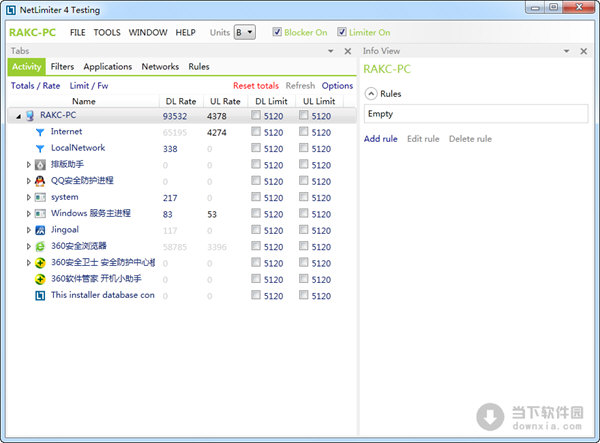Switch to the Filters tab
Viewport: 600px width, 443px height.
tap(62, 67)
